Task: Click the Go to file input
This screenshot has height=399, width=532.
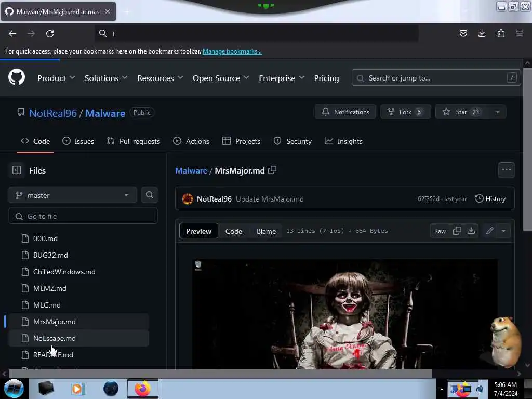Action: tap(83, 216)
